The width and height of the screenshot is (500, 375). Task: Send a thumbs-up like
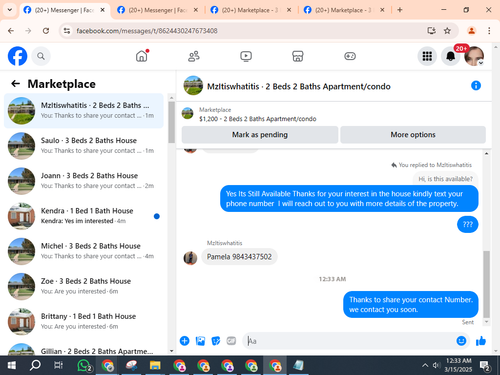[x=481, y=341]
